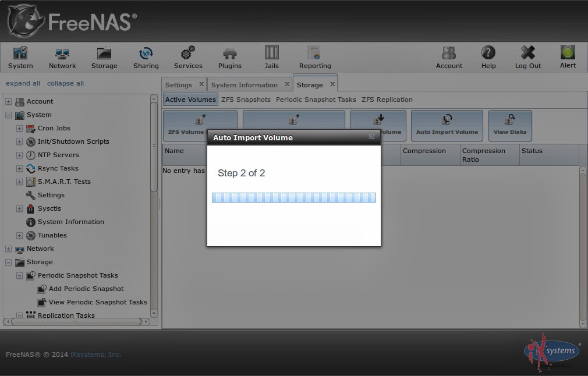
Task: Open the Help question mark icon
Action: [488, 53]
